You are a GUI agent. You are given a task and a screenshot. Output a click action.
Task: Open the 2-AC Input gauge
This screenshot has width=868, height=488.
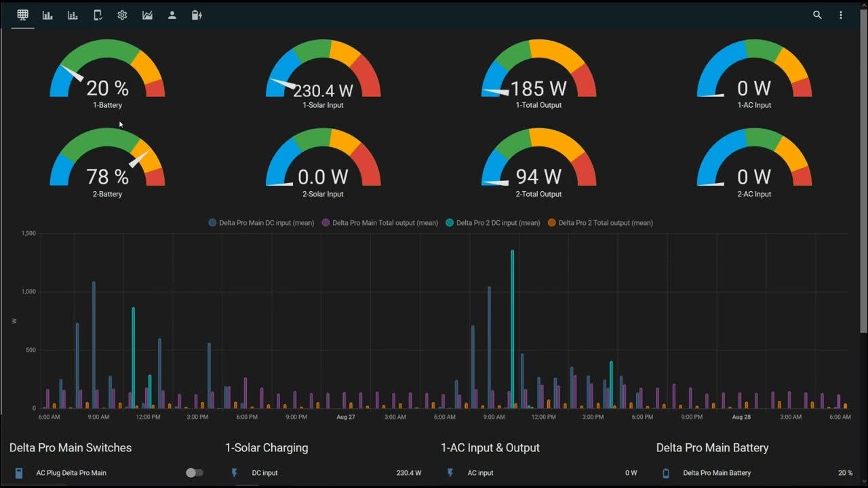754,163
